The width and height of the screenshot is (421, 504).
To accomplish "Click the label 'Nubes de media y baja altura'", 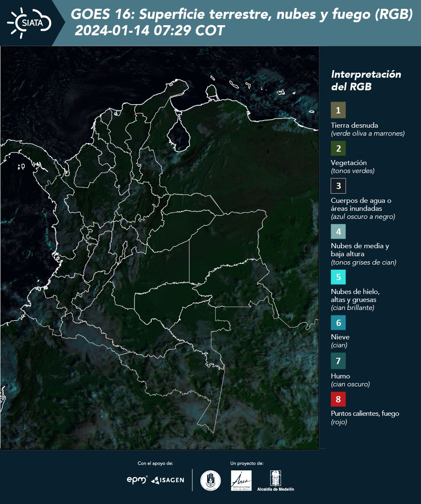I will 360,250.
